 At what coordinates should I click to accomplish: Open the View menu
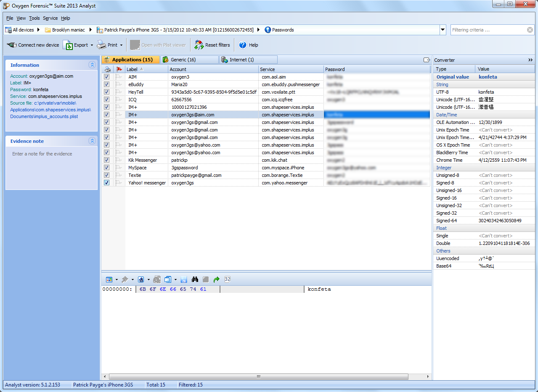coord(21,18)
